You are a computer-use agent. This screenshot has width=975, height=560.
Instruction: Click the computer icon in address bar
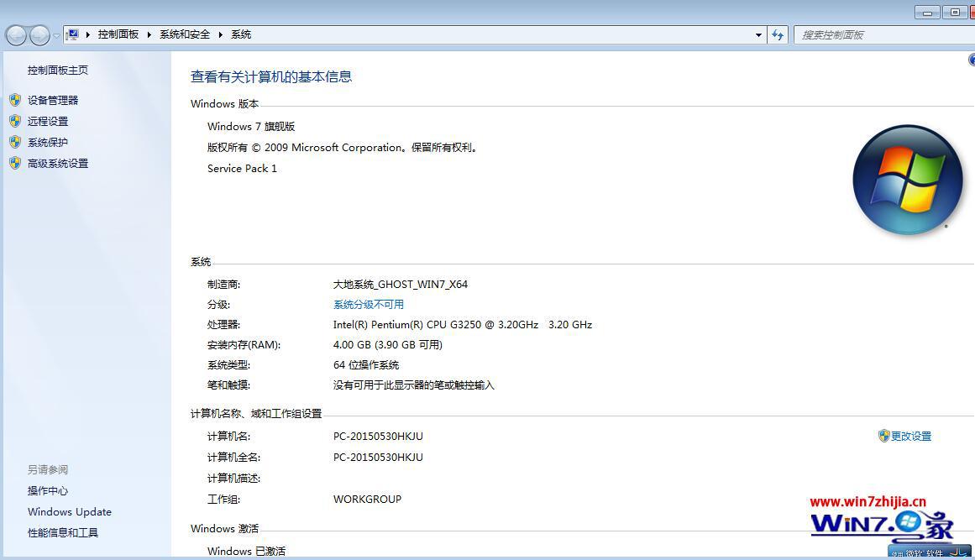[73, 34]
